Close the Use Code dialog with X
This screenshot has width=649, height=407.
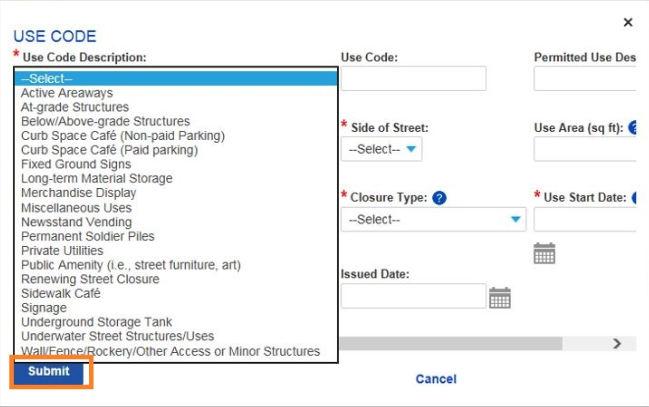click(628, 22)
